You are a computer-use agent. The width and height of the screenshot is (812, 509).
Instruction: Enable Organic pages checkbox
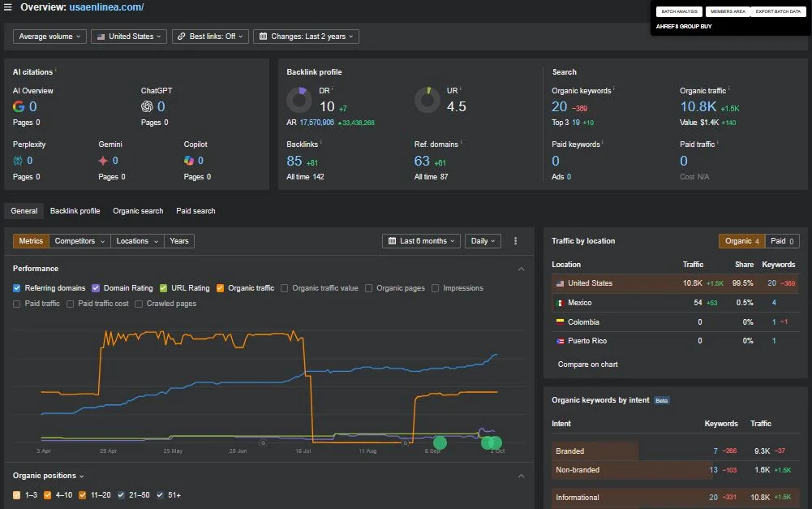click(369, 288)
